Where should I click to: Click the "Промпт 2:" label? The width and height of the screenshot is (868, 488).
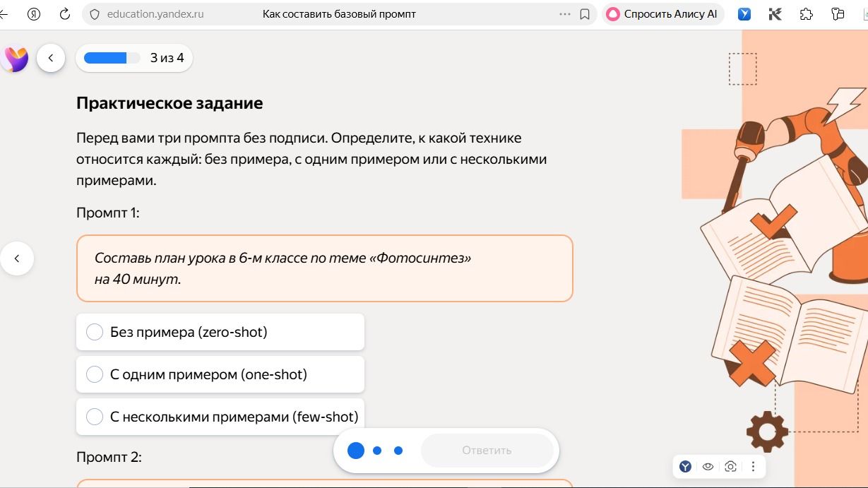[x=109, y=457]
